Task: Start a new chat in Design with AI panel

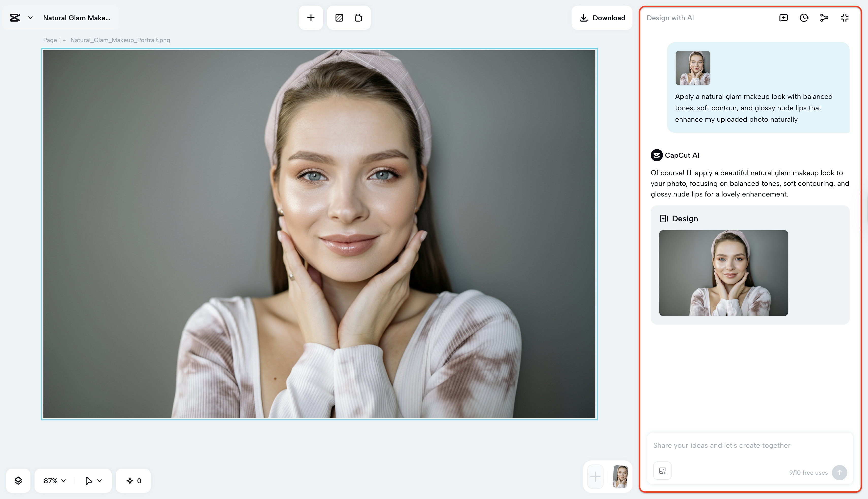Action: tap(783, 17)
